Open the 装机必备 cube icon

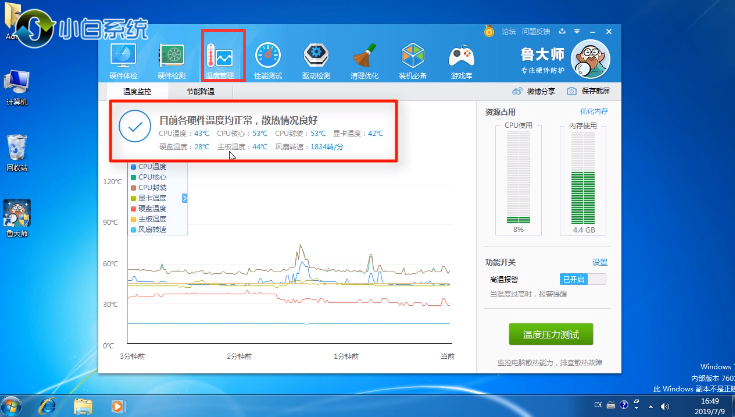coord(413,58)
